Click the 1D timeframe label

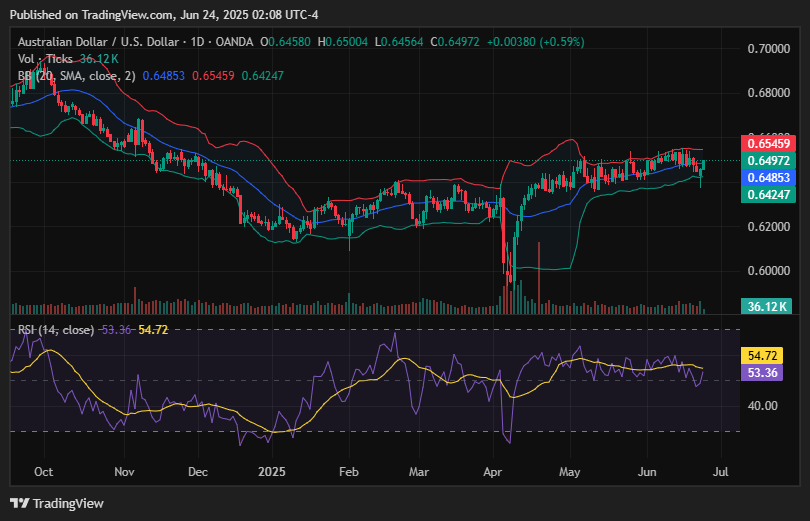pyautogui.click(x=197, y=42)
